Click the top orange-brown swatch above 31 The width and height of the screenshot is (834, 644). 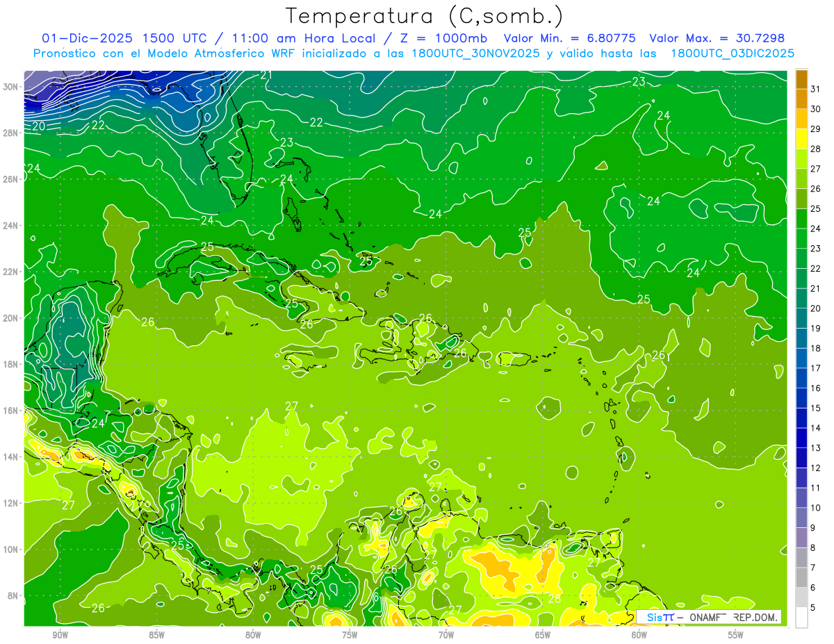(802, 79)
